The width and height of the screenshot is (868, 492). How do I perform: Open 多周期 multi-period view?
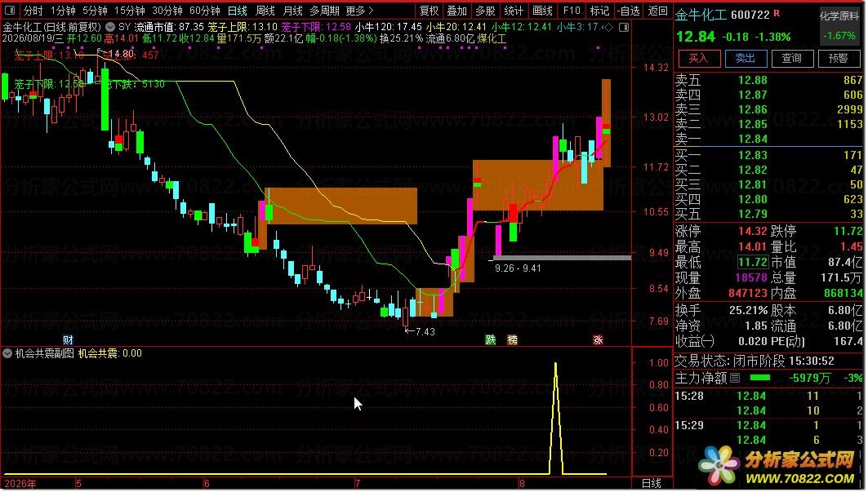tap(324, 11)
